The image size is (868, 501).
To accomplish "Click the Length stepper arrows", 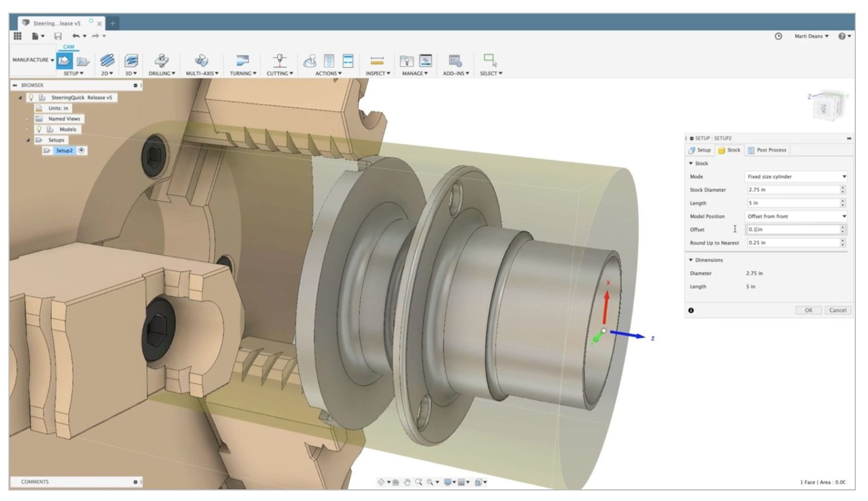I will pyautogui.click(x=843, y=203).
